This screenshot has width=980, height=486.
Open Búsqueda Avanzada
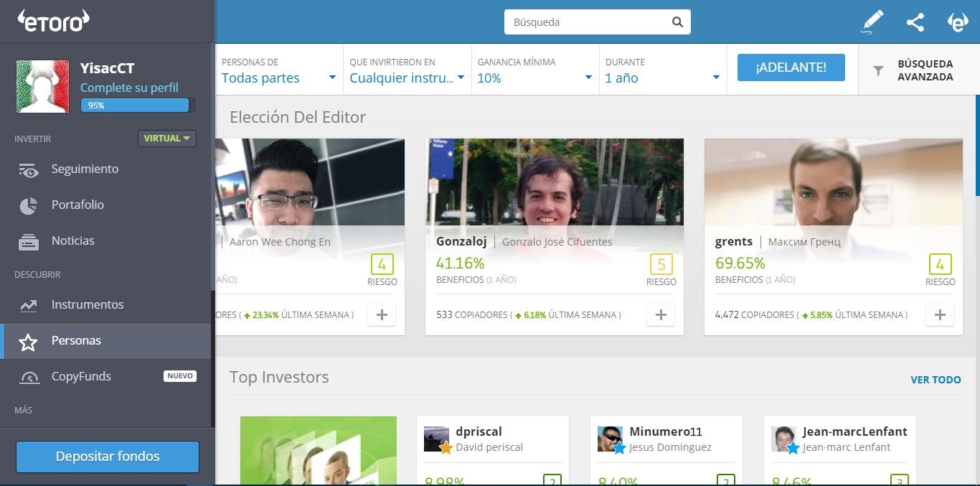coord(919,70)
